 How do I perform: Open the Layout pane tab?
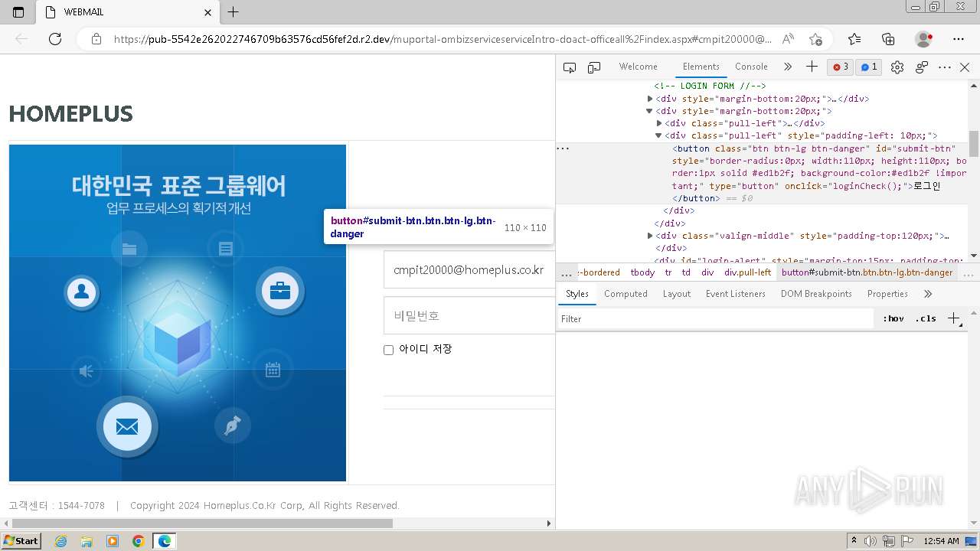click(676, 294)
